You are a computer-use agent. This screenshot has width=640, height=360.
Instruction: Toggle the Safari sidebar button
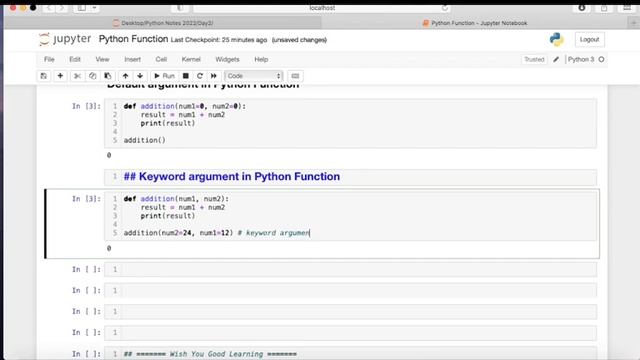click(82, 8)
